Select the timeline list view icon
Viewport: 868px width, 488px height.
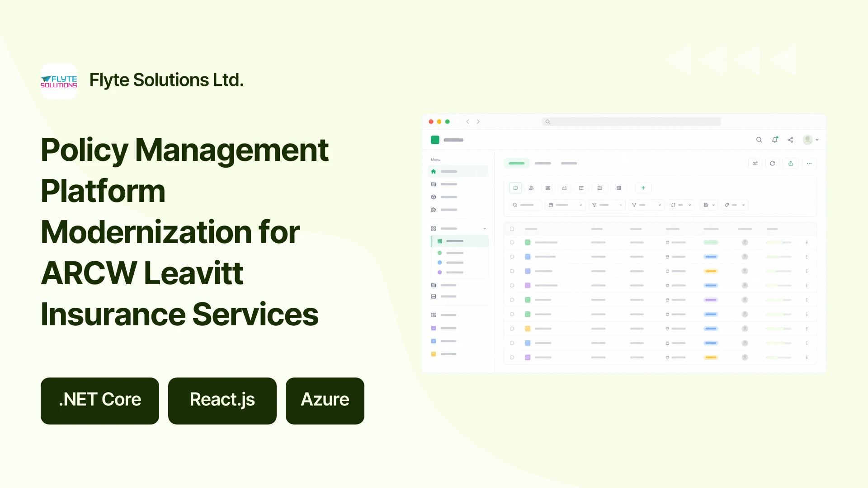[581, 188]
